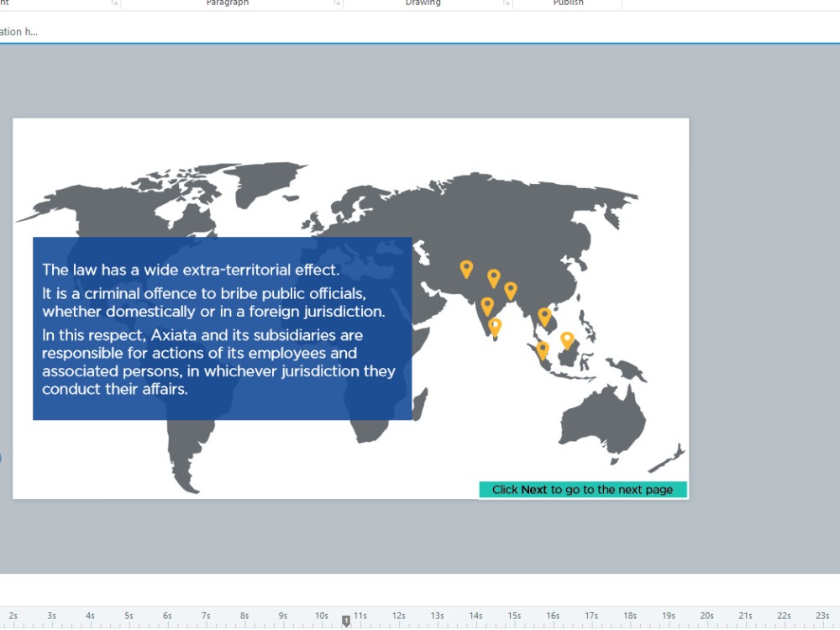Select the map pin over Nepal

(494, 279)
